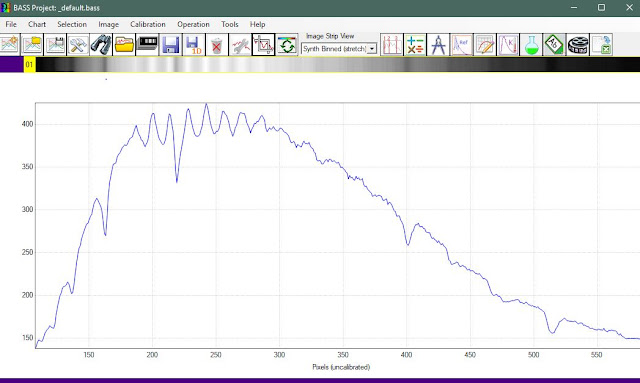
Task: Toggle the chart crop selection tool
Action: pyautogui.click(x=263, y=45)
